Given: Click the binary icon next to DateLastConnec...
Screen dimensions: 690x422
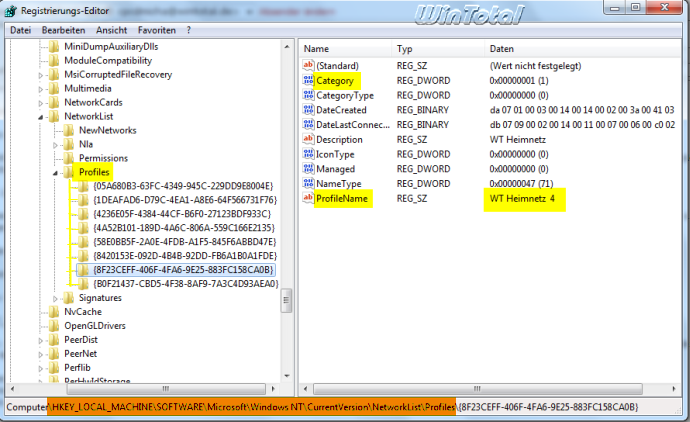Looking at the screenshot, I should [308, 125].
